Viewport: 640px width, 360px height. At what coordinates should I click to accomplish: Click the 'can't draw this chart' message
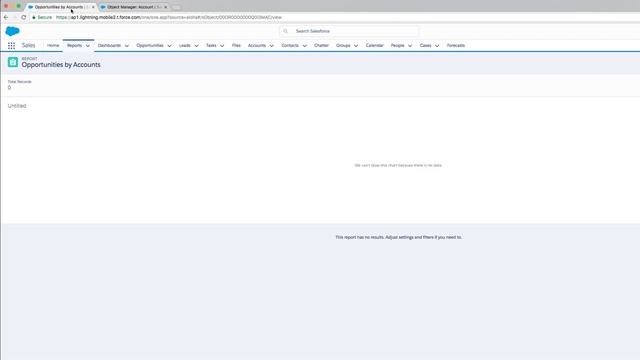(x=398, y=165)
